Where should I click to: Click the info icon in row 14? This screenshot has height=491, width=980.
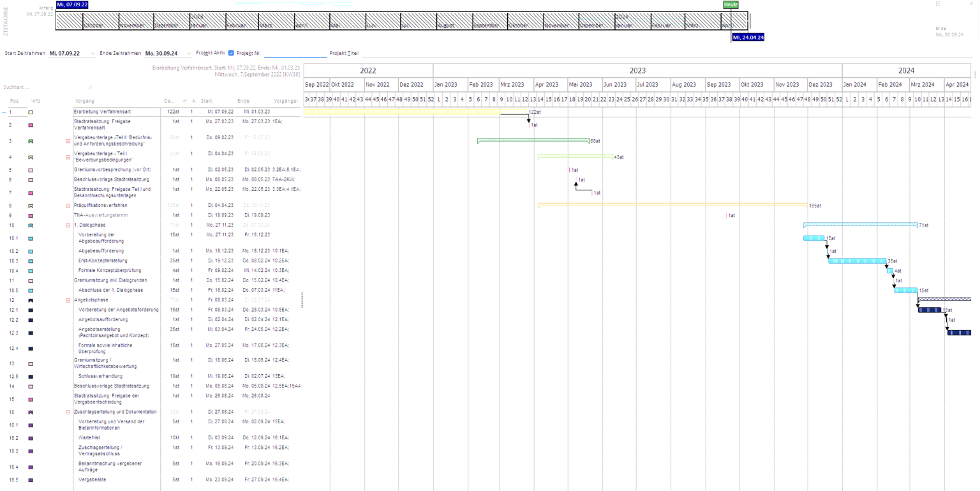tap(31, 387)
